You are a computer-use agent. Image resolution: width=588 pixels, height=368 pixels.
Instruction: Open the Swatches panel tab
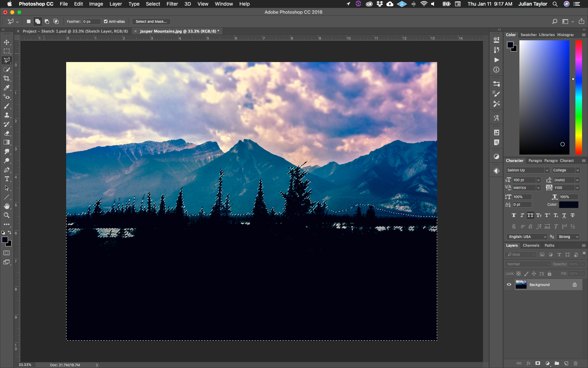point(528,35)
